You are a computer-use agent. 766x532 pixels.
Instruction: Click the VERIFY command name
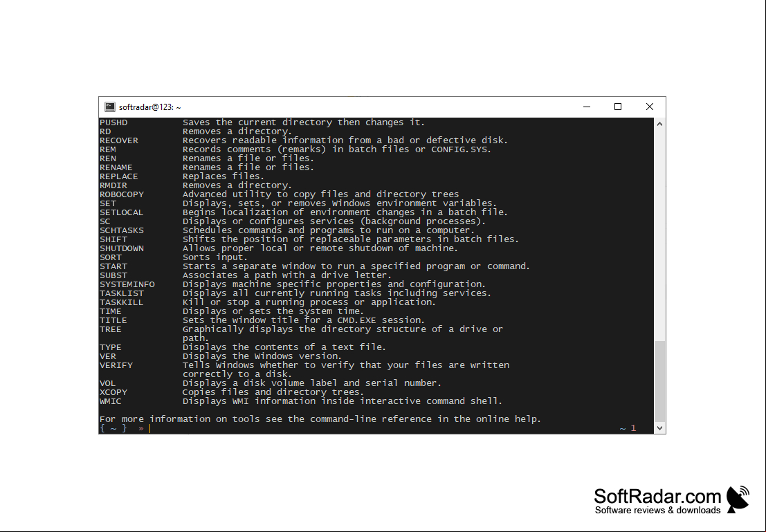click(116, 365)
